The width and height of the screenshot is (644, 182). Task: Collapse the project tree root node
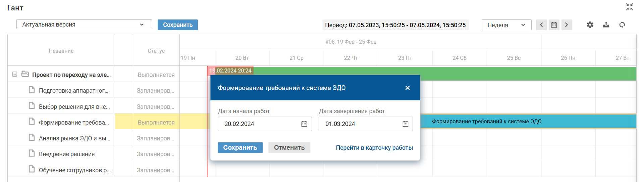(15, 74)
